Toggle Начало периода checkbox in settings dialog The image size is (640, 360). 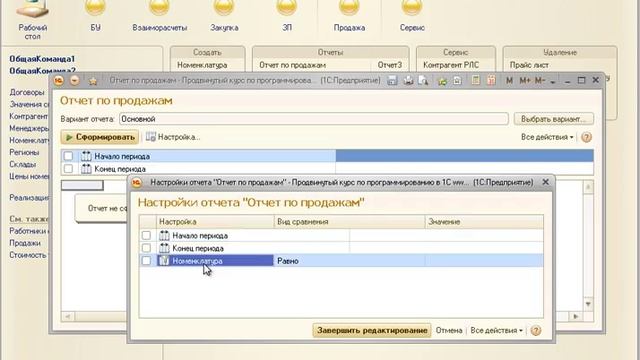click(146, 236)
